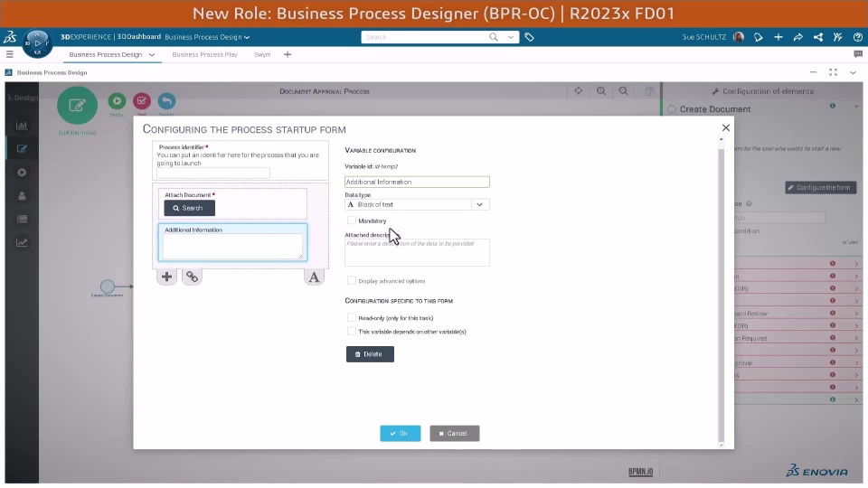This screenshot has width=868, height=488.
Task: Click the tools icon left of help
Action: (x=837, y=37)
